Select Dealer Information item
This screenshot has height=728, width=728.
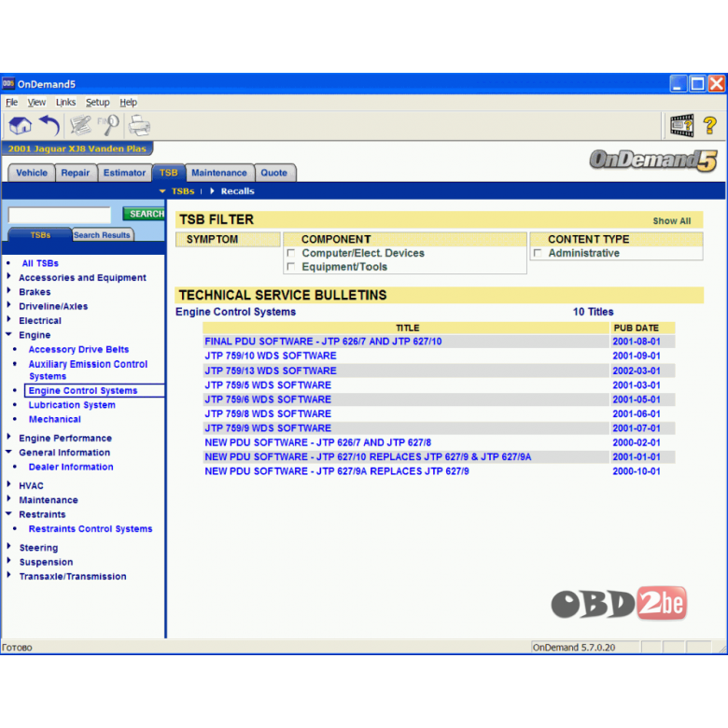[71, 467]
